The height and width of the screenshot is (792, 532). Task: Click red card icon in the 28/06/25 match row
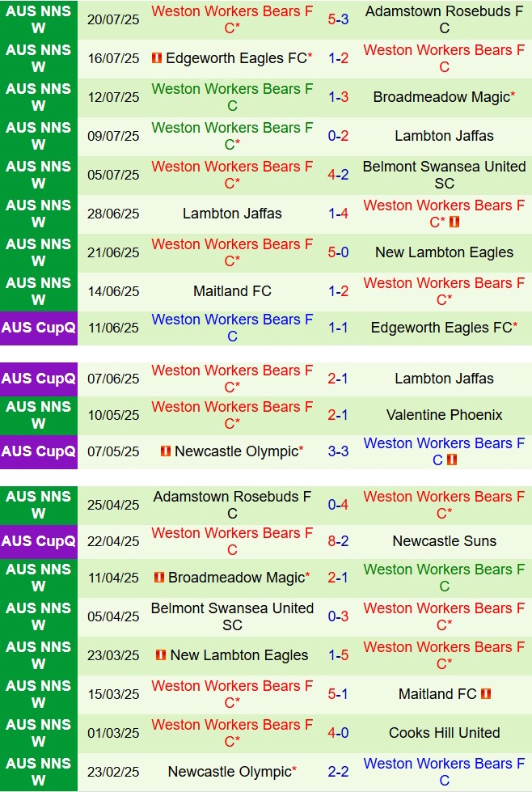(x=454, y=222)
